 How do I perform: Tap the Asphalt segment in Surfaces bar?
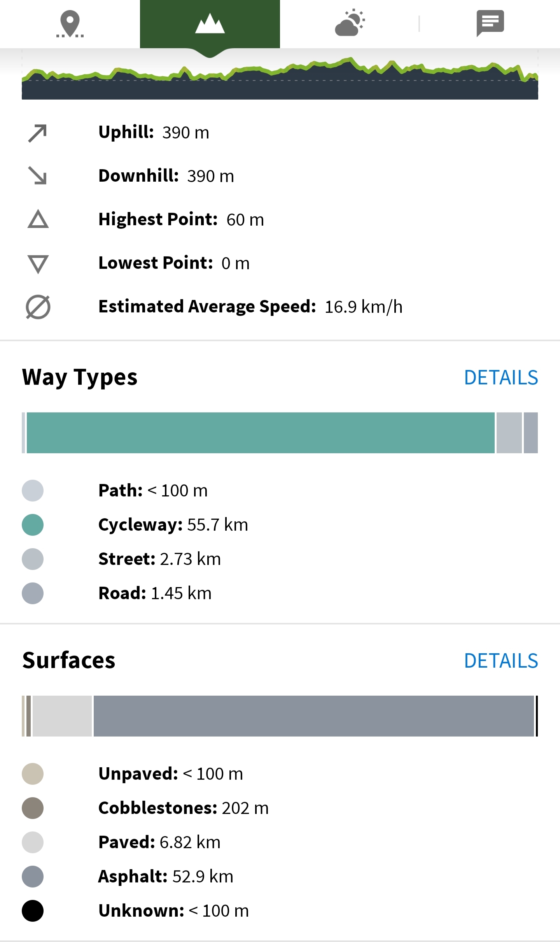(x=313, y=716)
